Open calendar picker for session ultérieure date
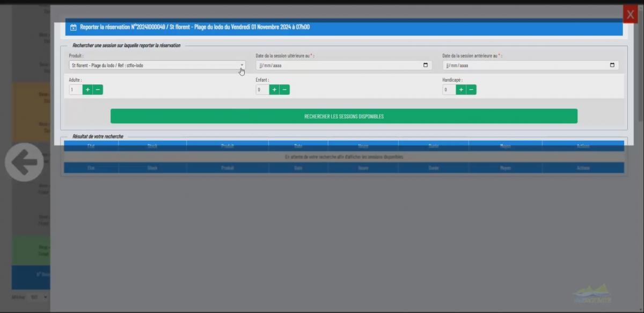 tap(426, 65)
